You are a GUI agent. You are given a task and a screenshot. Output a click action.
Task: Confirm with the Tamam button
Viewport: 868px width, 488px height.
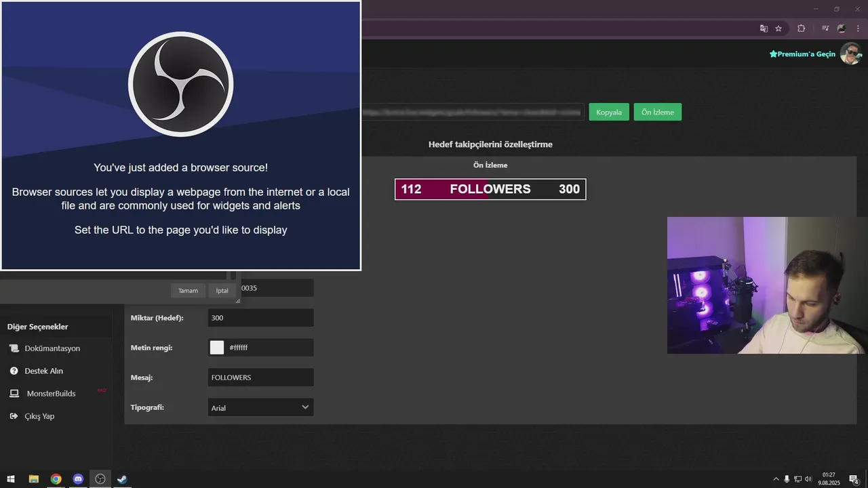188,290
